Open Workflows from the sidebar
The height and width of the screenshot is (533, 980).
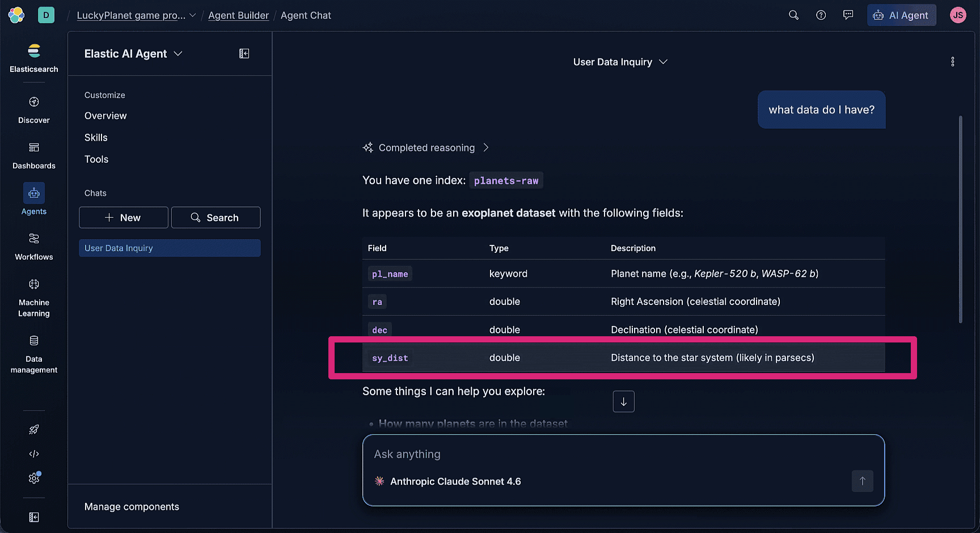coord(34,247)
